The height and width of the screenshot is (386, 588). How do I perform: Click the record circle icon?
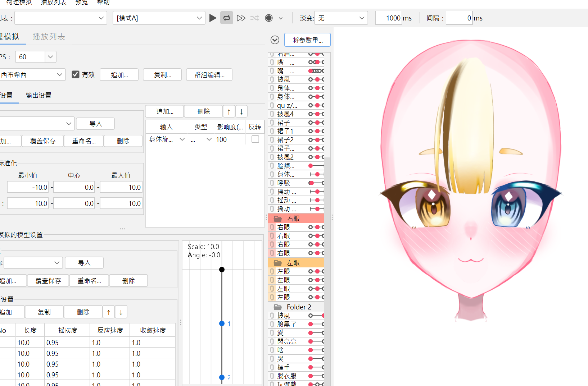click(269, 18)
